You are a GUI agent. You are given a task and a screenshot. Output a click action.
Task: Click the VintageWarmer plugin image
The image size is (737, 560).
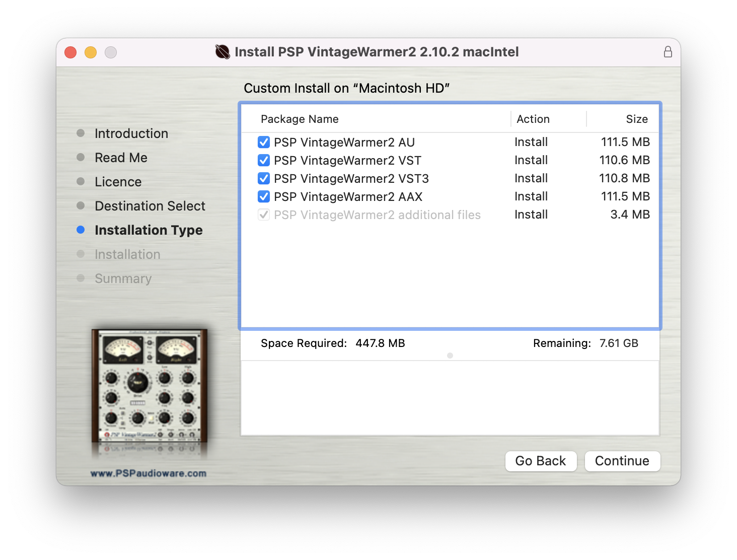tap(150, 387)
